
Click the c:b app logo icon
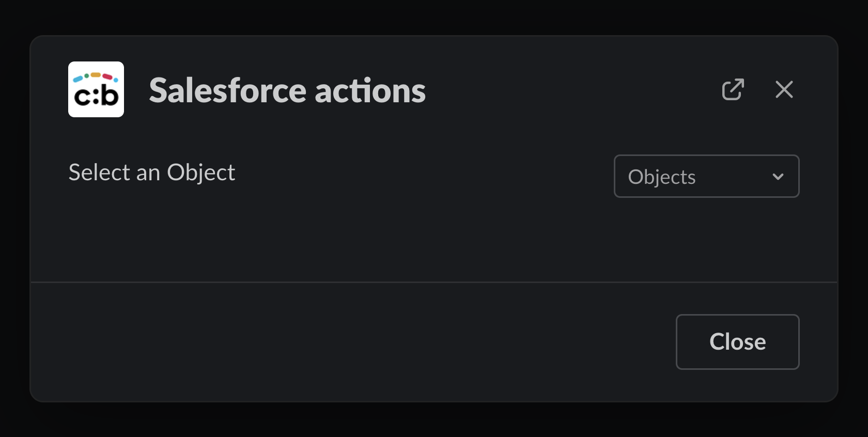[96, 89]
